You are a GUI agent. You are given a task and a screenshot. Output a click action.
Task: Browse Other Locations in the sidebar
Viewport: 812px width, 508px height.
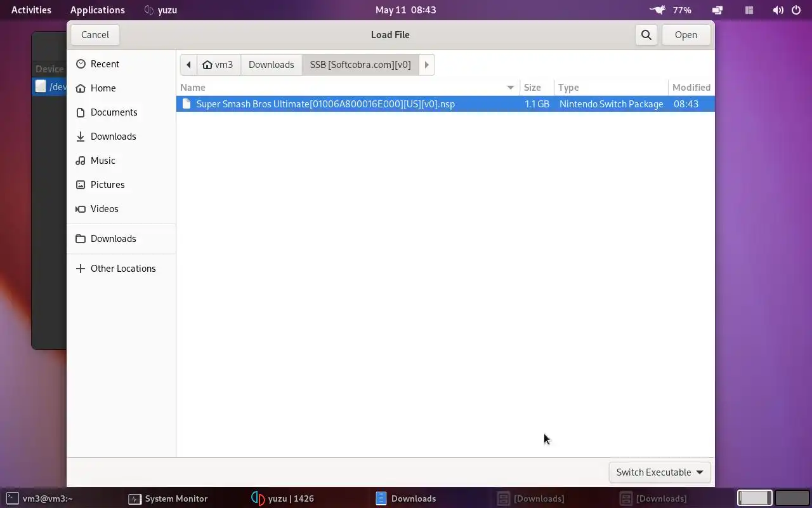tap(121, 269)
